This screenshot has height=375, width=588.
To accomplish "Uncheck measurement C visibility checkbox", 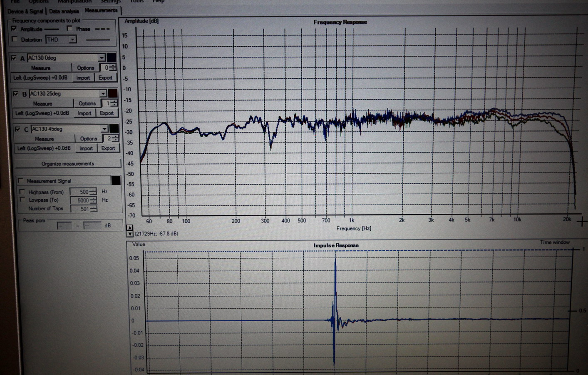I will tap(17, 129).
